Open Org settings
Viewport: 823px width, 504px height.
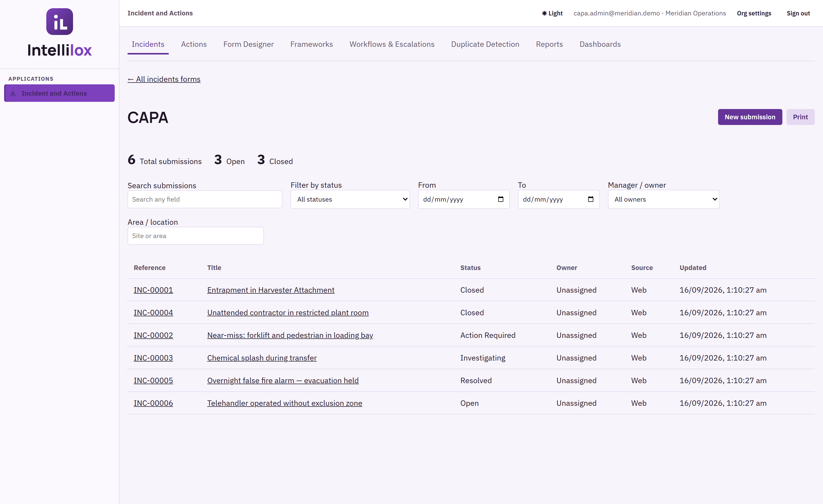tap(754, 13)
